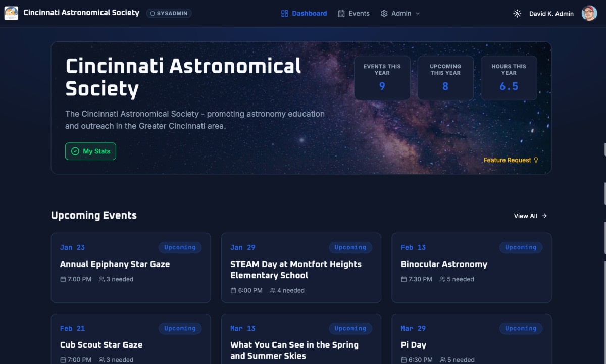Click View All upcoming events
606x364 pixels.
point(525,216)
